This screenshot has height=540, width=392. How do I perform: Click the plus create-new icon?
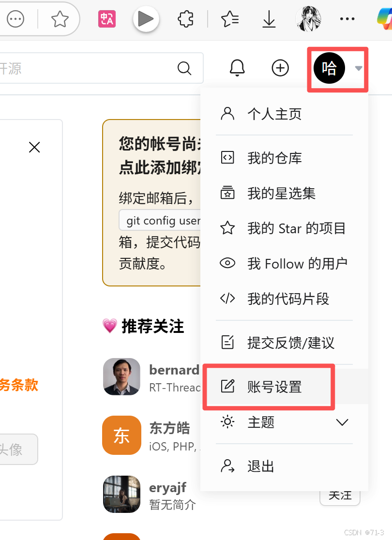[x=280, y=68]
